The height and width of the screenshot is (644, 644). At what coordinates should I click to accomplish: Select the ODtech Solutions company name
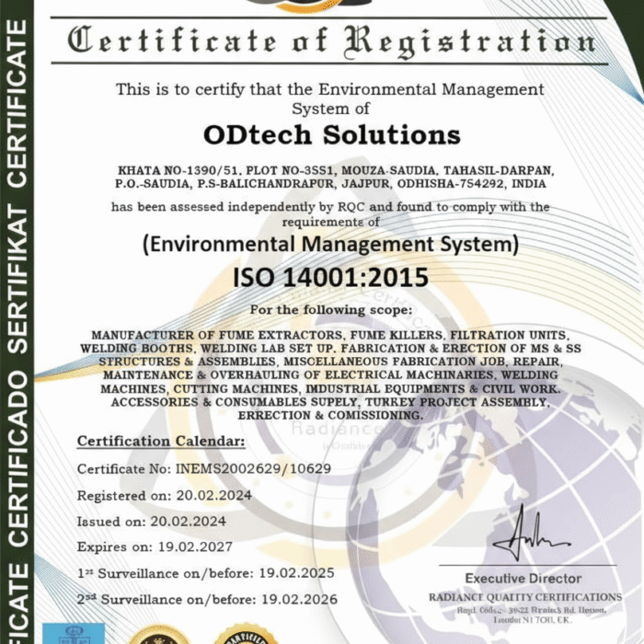pos(332,134)
